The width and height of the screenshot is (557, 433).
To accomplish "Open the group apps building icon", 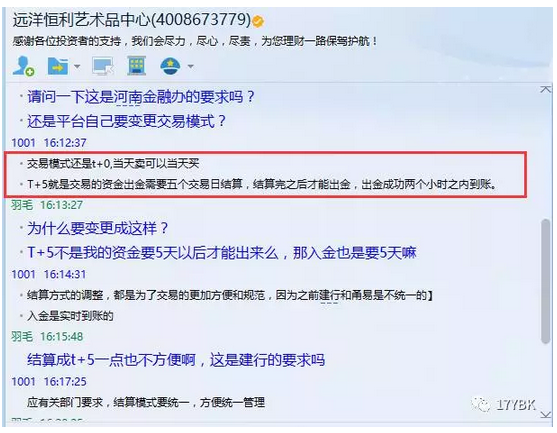I will tap(137, 66).
